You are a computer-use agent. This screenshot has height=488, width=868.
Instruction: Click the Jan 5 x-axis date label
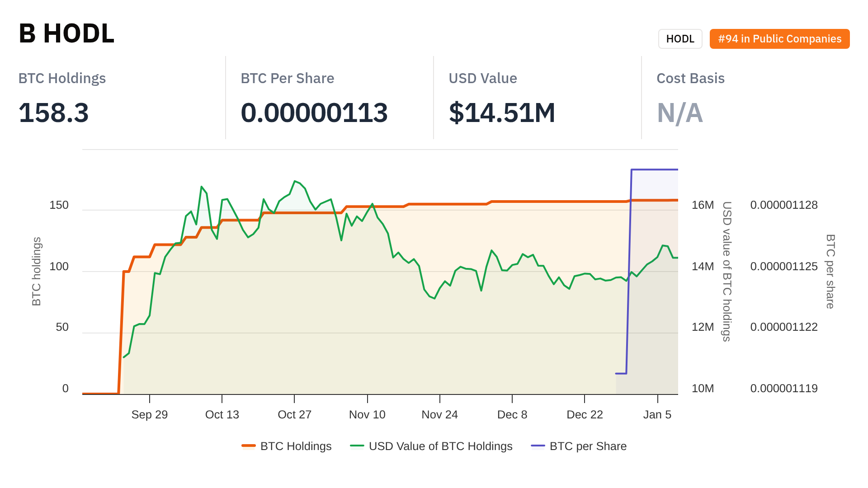point(657,415)
